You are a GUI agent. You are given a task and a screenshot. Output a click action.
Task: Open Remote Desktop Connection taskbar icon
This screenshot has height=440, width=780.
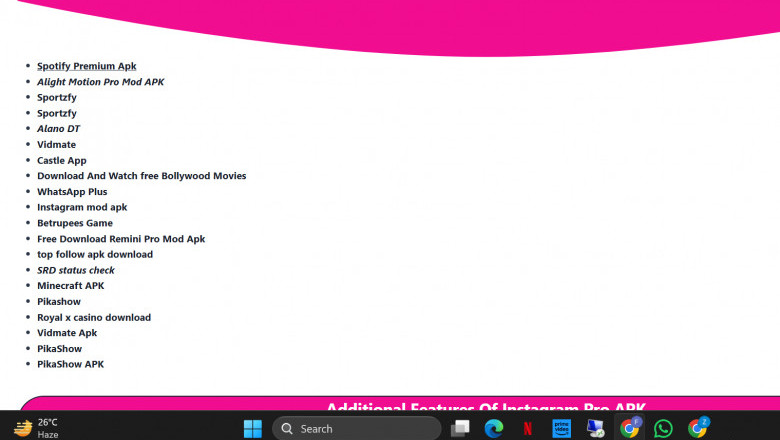pos(595,428)
